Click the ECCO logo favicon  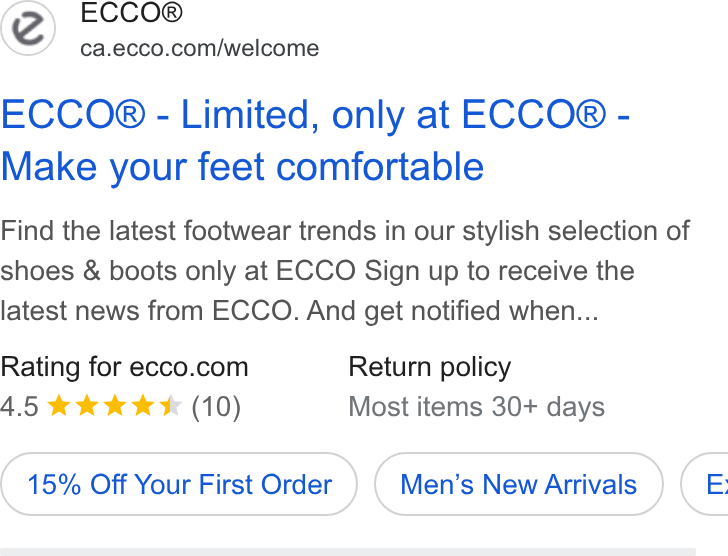click(28, 28)
